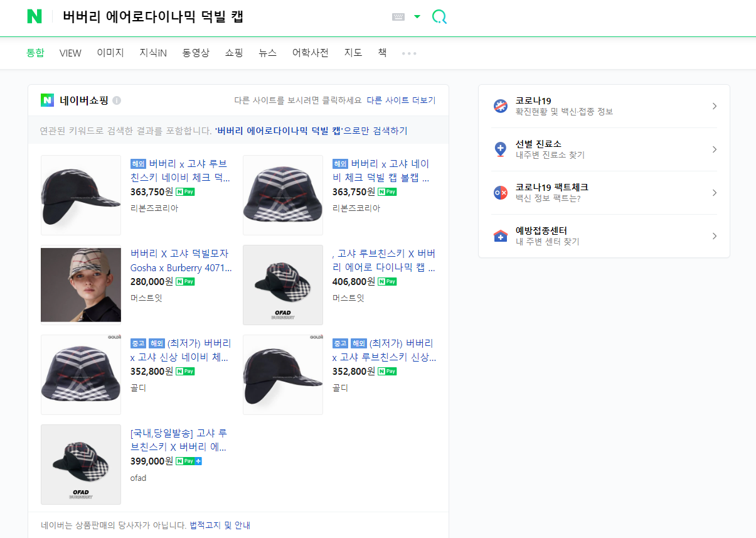Click the 코로나19 icon in side panel

(501, 106)
